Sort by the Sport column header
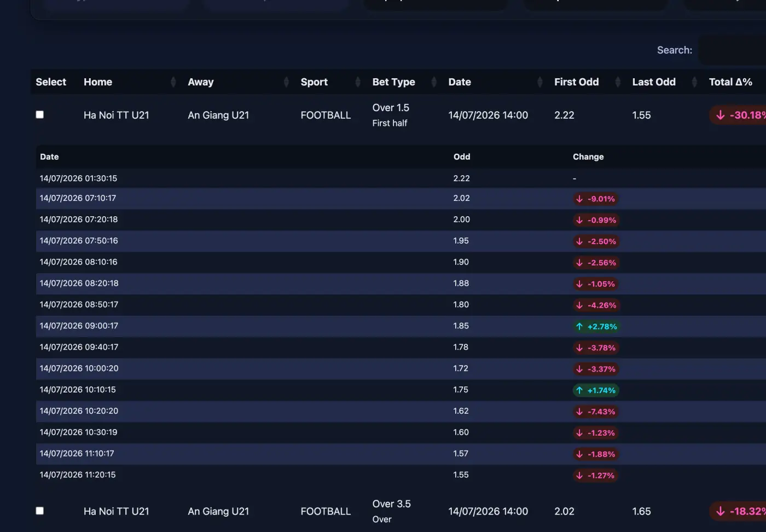 (x=331, y=82)
